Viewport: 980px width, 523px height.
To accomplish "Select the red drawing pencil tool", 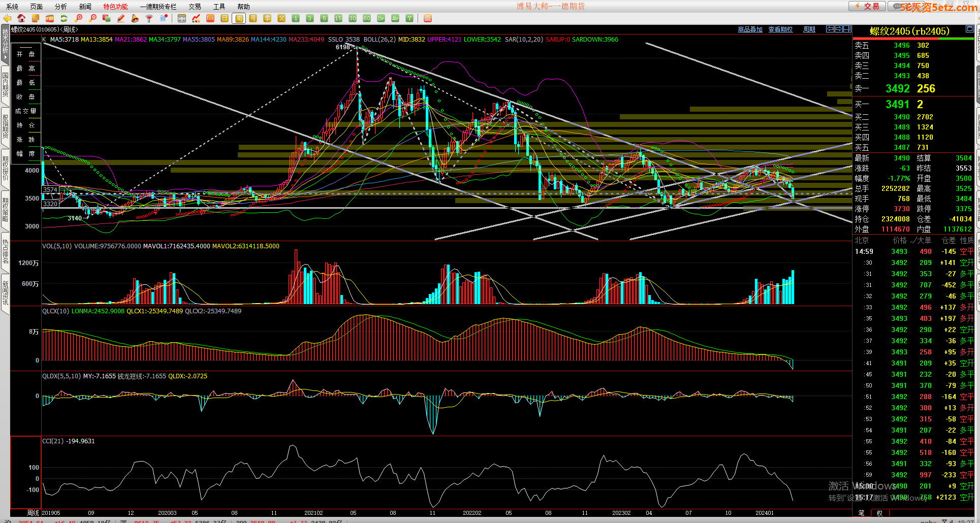I will tap(121, 18).
